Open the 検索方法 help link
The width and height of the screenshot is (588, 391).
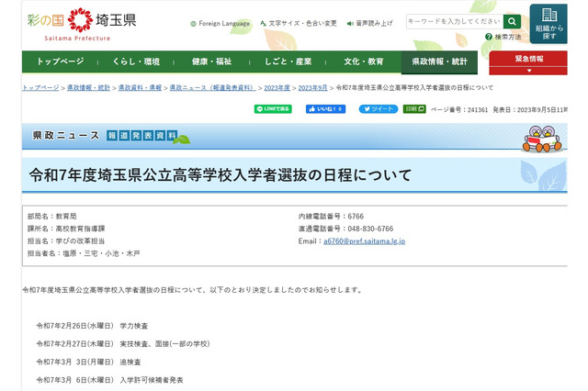pos(503,37)
